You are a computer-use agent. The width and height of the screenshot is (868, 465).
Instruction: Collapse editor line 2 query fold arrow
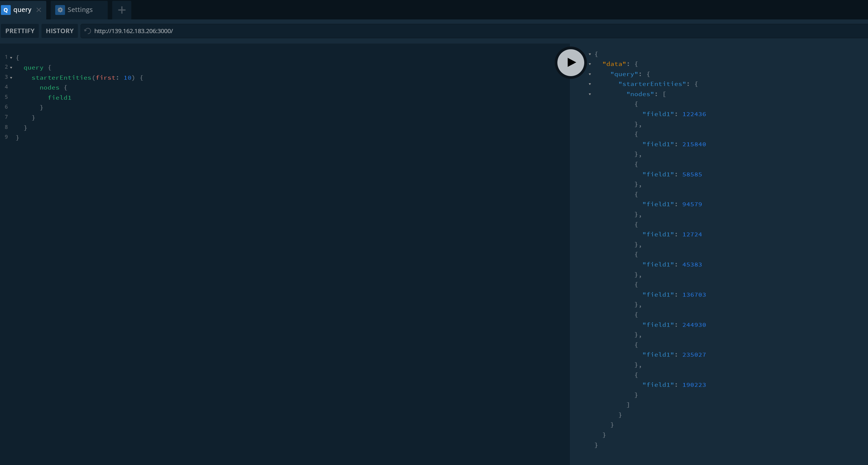[x=11, y=68]
